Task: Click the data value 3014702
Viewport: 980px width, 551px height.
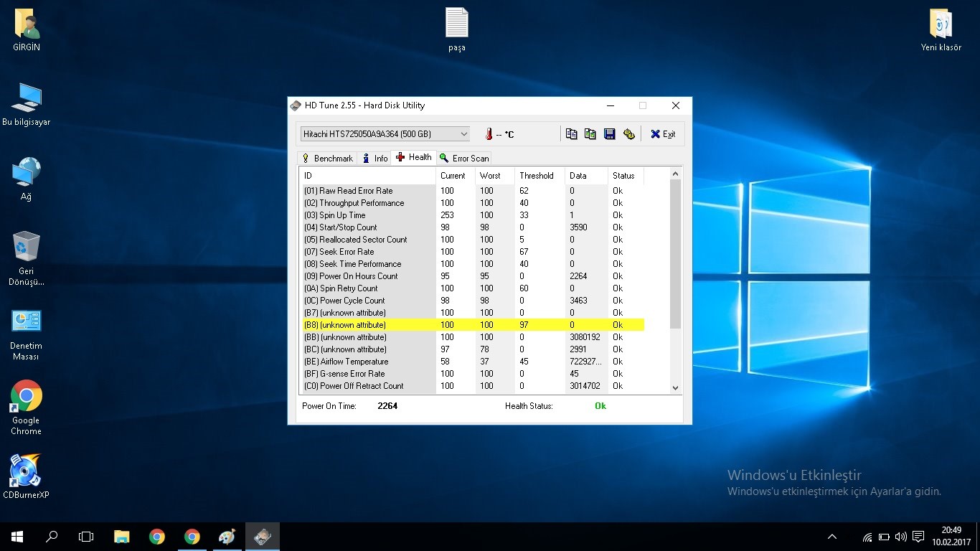Action: coord(585,386)
